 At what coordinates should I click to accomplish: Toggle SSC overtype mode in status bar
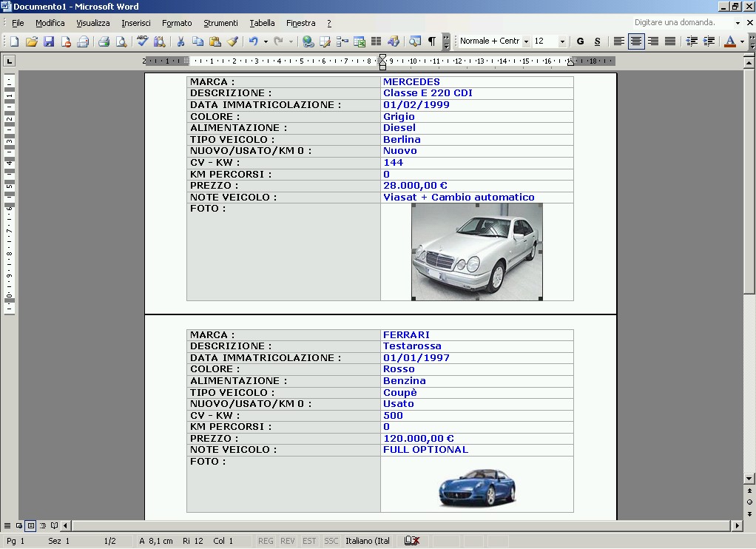tap(331, 541)
